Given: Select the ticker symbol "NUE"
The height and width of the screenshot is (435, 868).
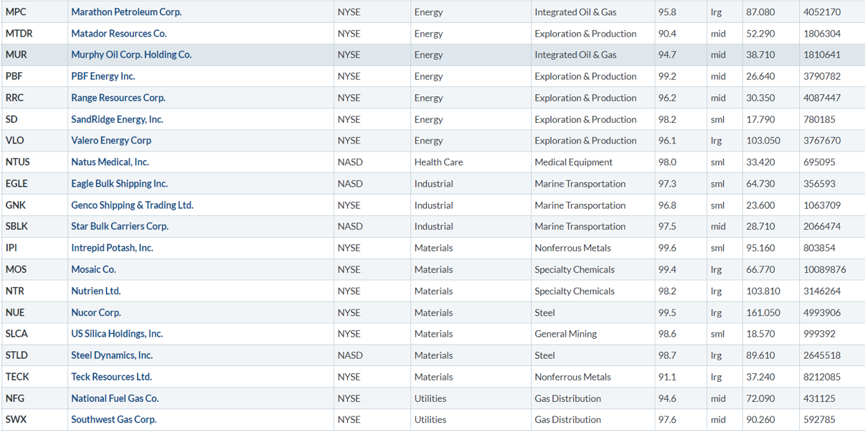Looking at the screenshot, I should (14, 312).
